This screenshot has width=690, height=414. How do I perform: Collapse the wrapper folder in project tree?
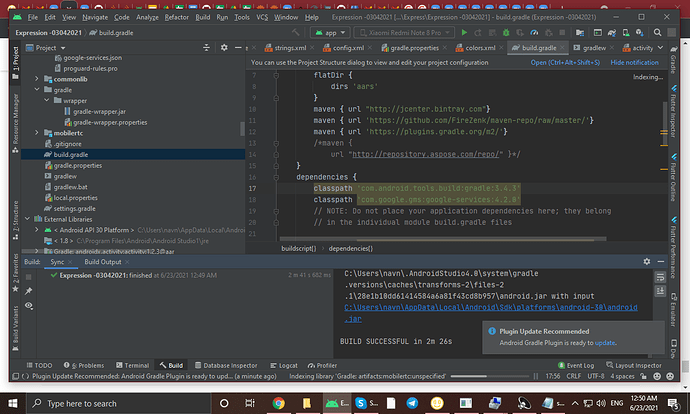click(47, 101)
